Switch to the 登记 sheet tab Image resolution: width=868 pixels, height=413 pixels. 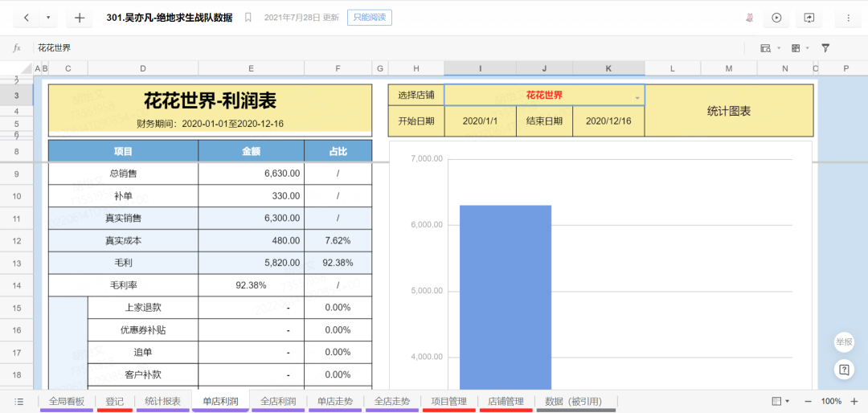(x=115, y=402)
